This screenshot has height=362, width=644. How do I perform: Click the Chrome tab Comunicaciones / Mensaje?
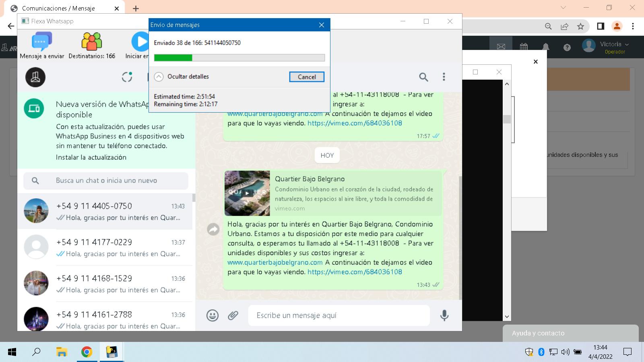point(64,8)
